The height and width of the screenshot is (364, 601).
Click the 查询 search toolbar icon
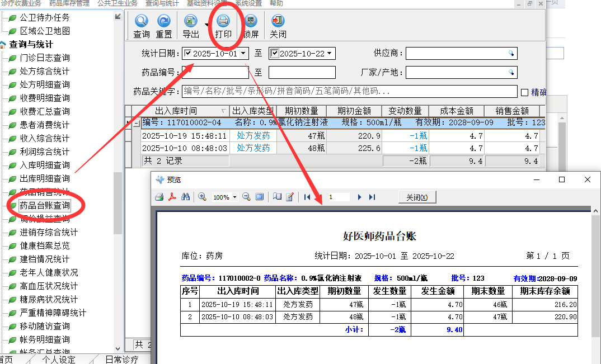(x=142, y=26)
